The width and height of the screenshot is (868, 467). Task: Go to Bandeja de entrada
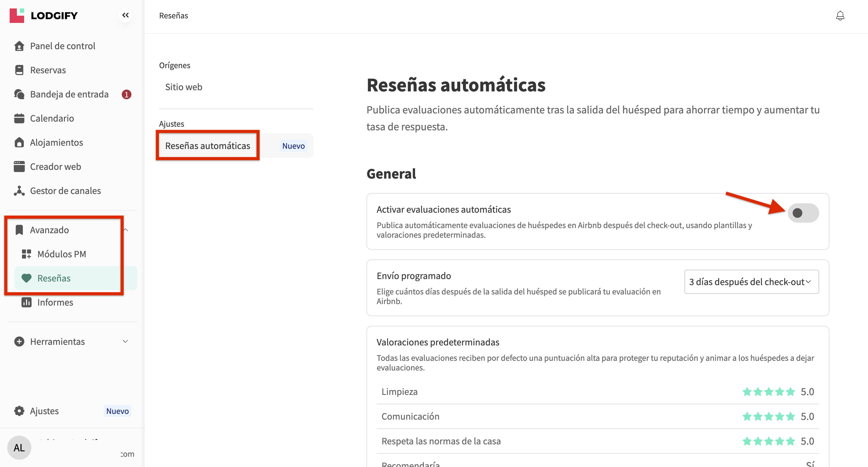coord(69,94)
